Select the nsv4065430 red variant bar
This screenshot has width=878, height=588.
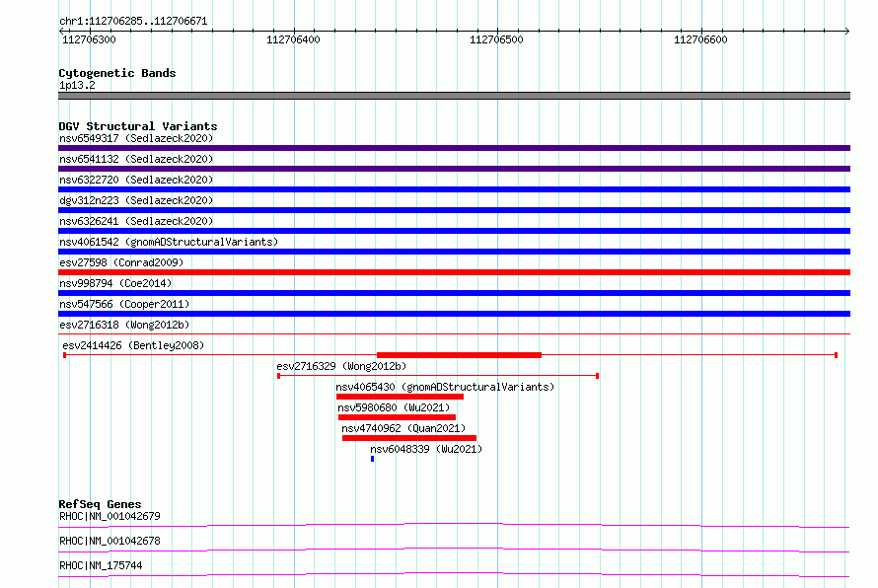pos(400,397)
